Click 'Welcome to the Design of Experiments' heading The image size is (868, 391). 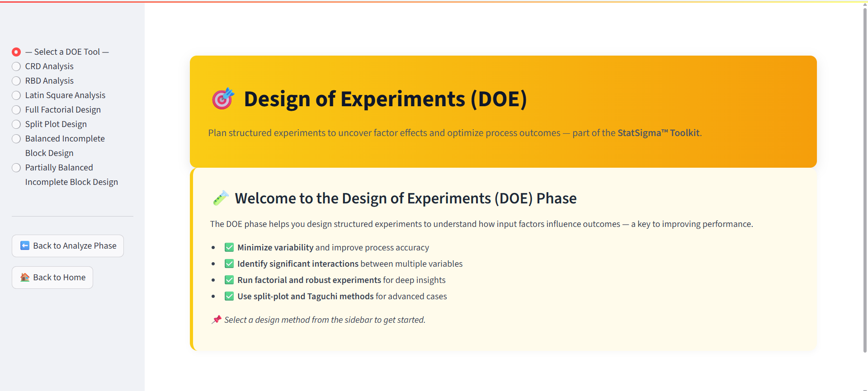pyautogui.click(x=406, y=198)
